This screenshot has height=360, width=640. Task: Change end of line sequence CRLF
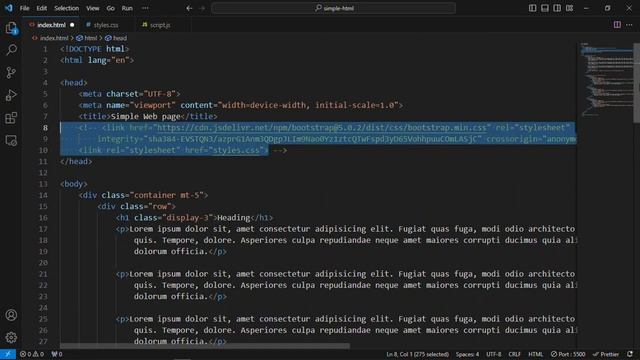[514, 354]
